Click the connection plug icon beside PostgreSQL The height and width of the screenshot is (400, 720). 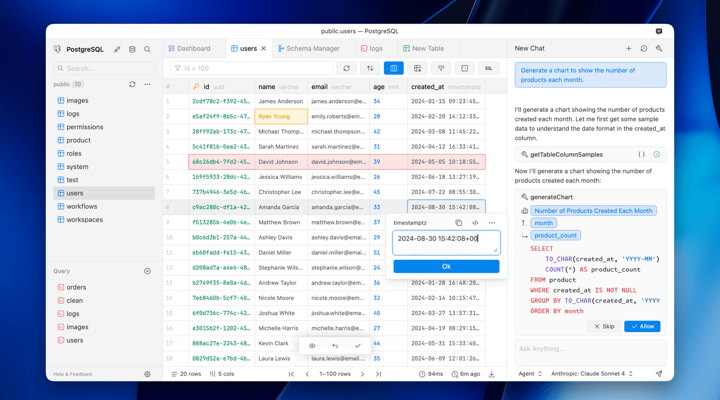pos(117,49)
